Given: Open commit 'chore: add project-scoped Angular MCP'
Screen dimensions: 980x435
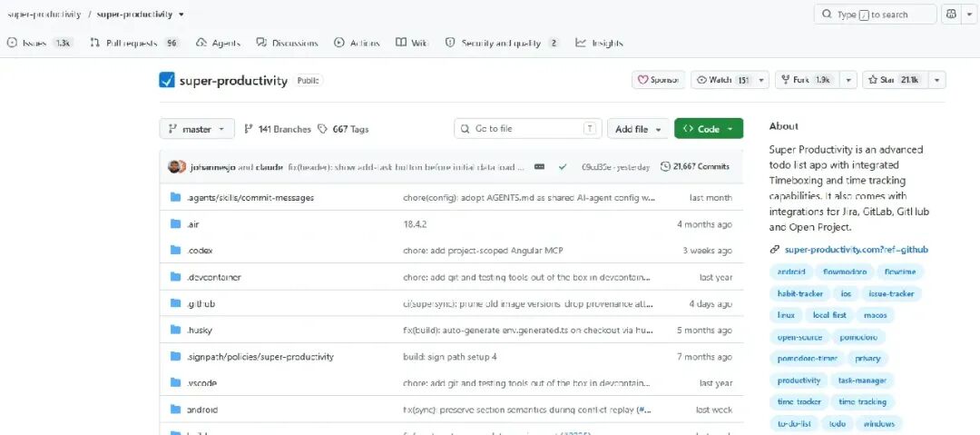Looking at the screenshot, I should tap(483, 251).
